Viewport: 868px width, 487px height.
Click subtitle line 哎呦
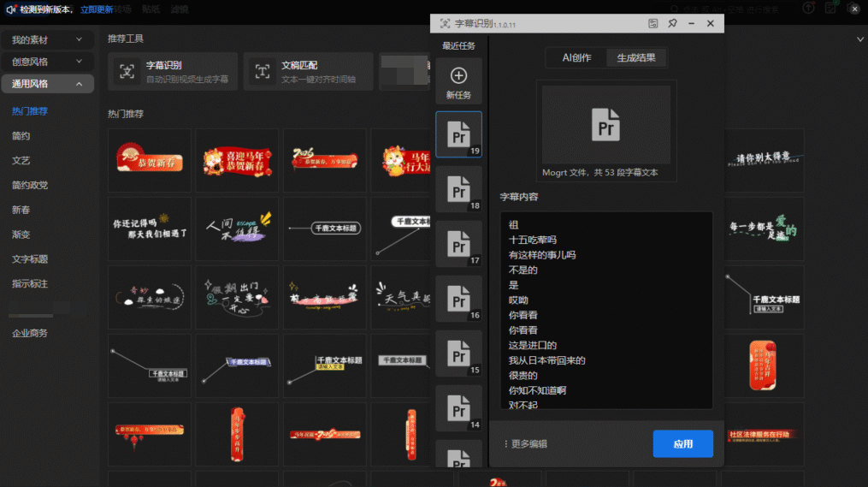click(518, 300)
